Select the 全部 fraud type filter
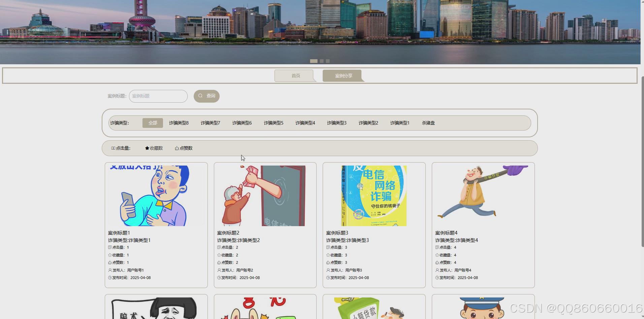The width and height of the screenshot is (644, 319). [153, 123]
